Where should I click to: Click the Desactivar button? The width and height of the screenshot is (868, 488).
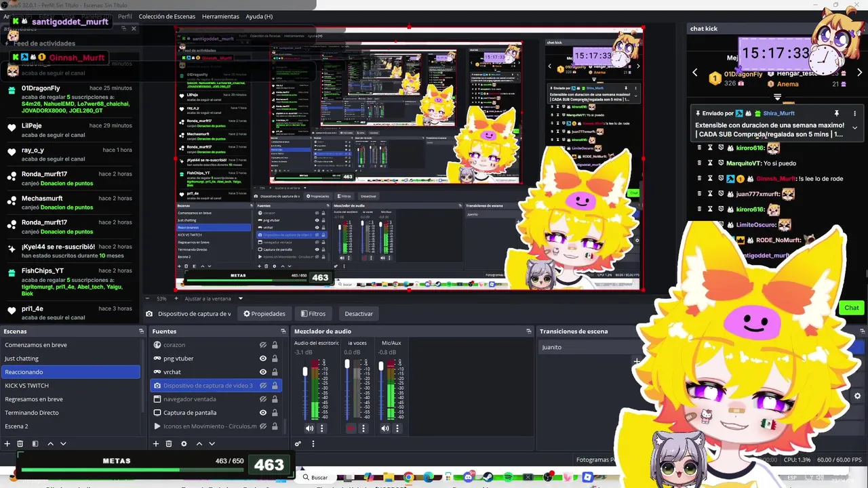(x=359, y=314)
